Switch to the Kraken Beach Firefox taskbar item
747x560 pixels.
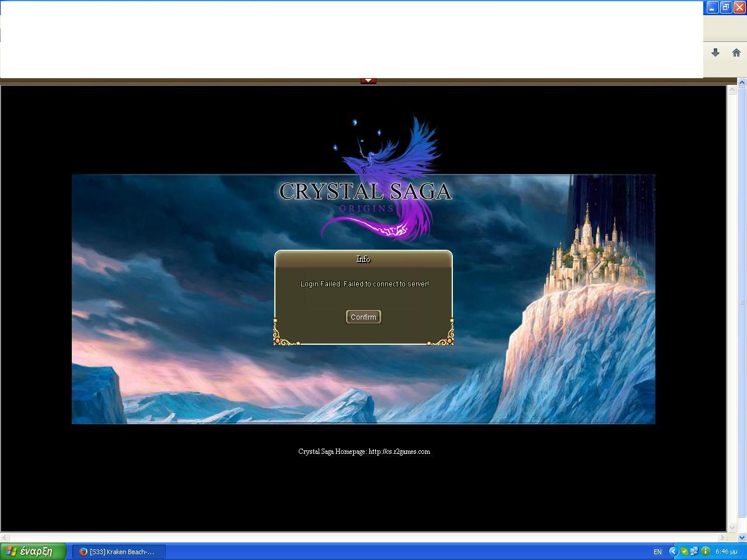[x=119, y=551]
